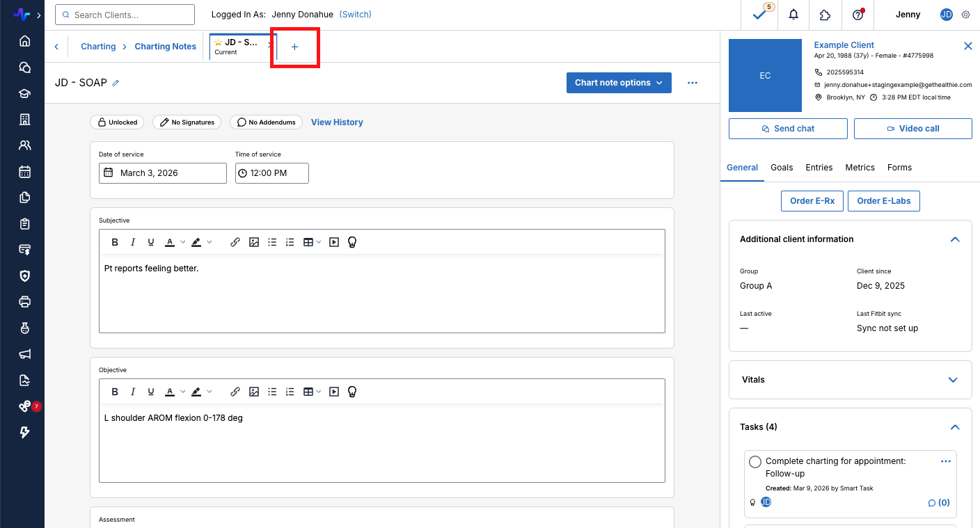980x528 pixels.
Task: Open the billing card sidebar icon
Action: coord(25,250)
